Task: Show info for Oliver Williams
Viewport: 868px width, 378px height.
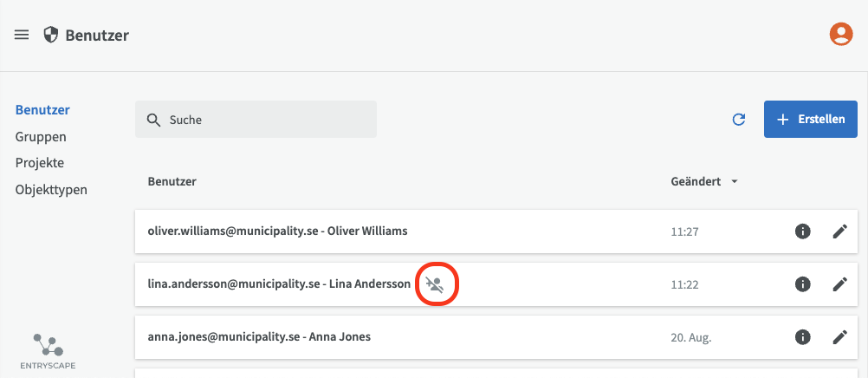Action: [803, 231]
